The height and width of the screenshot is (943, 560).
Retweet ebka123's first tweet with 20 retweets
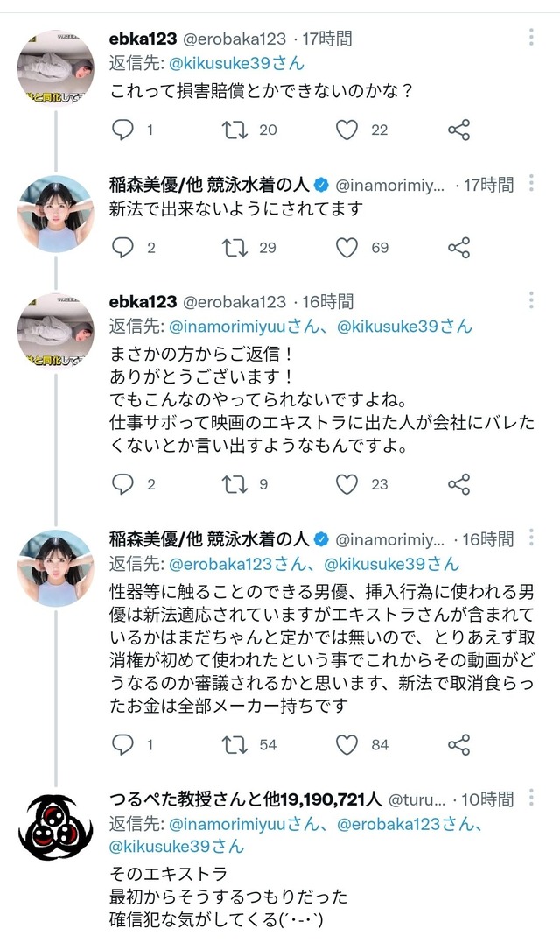pos(233,130)
